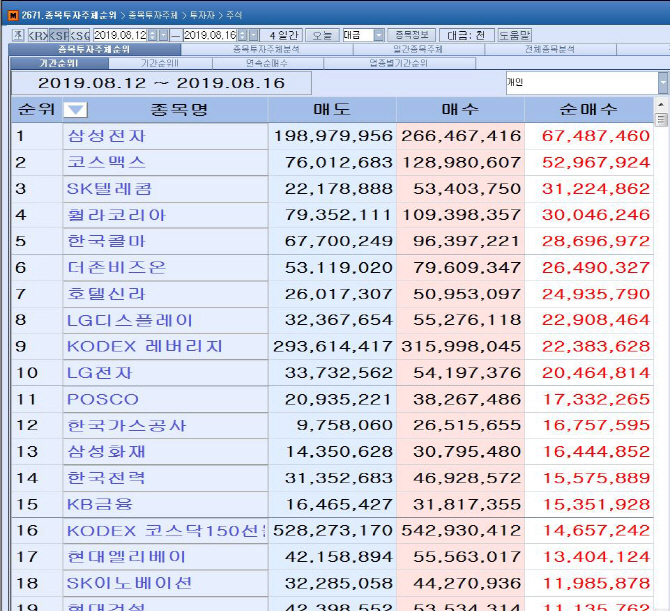Click the start date field 2019.08.12
The width and height of the screenshot is (670, 611).
click(x=120, y=35)
